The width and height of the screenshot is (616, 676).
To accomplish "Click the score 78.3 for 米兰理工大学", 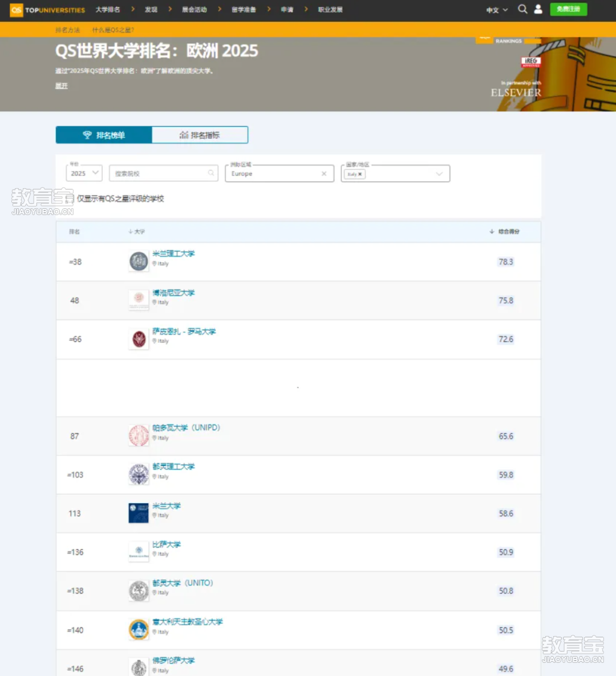I will [506, 262].
